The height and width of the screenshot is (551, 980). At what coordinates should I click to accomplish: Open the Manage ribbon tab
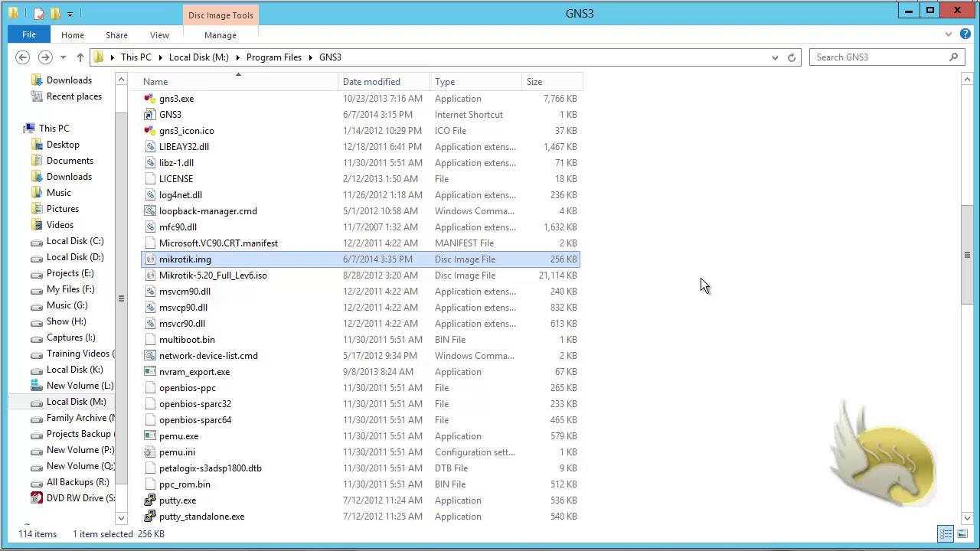(x=220, y=35)
